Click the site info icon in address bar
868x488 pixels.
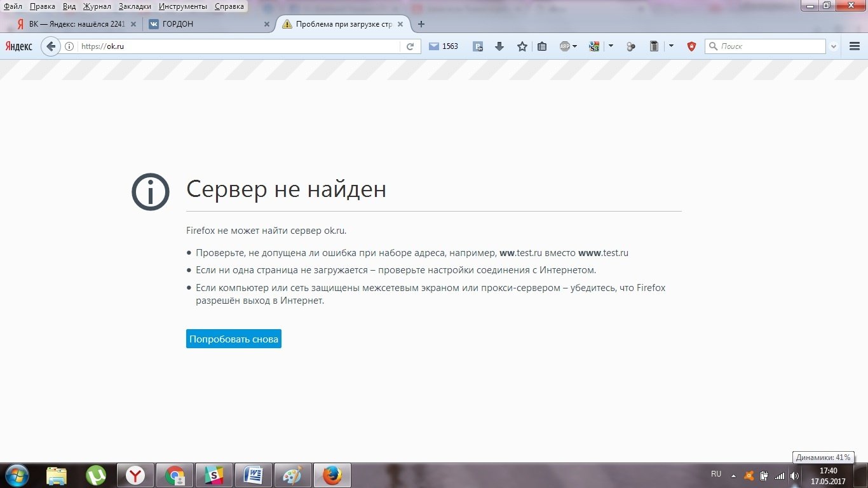coord(69,46)
